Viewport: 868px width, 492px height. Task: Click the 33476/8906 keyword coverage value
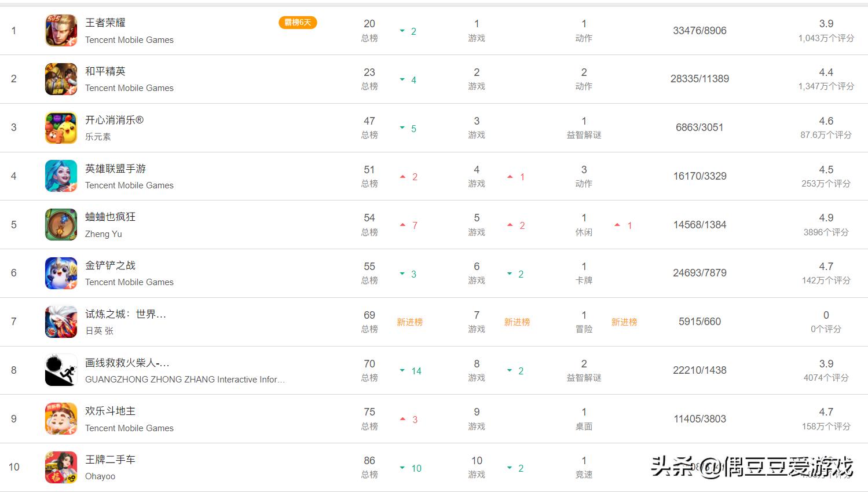(699, 31)
